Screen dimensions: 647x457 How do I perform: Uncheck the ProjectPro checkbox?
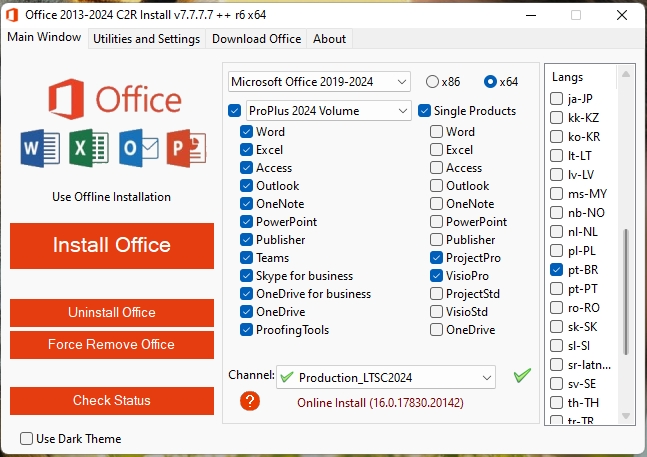(x=436, y=257)
